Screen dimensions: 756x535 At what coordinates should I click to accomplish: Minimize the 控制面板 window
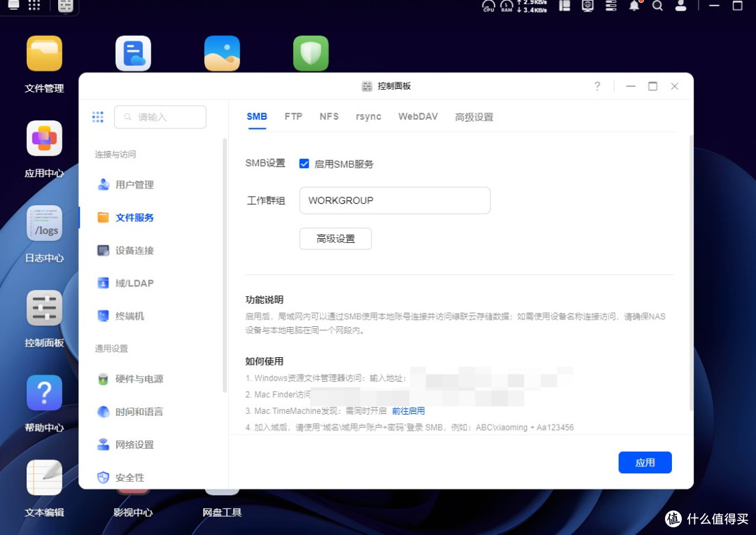[631, 86]
